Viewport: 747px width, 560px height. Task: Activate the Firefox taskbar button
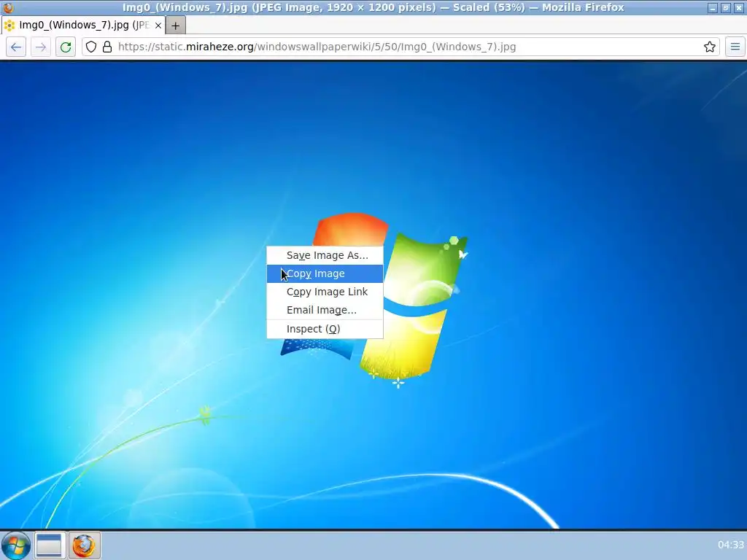(84, 545)
